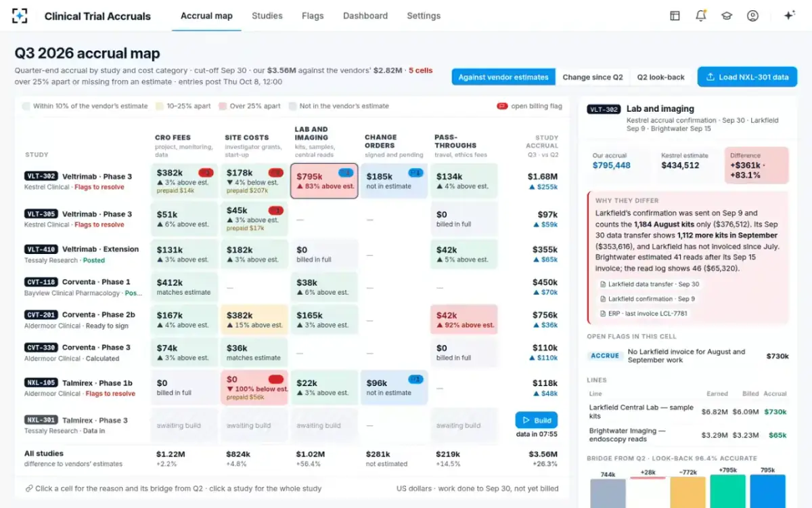This screenshot has width=812, height=508.
Task: Select NXL-105 $22k lab and imaging cell
Action: [x=324, y=387]
